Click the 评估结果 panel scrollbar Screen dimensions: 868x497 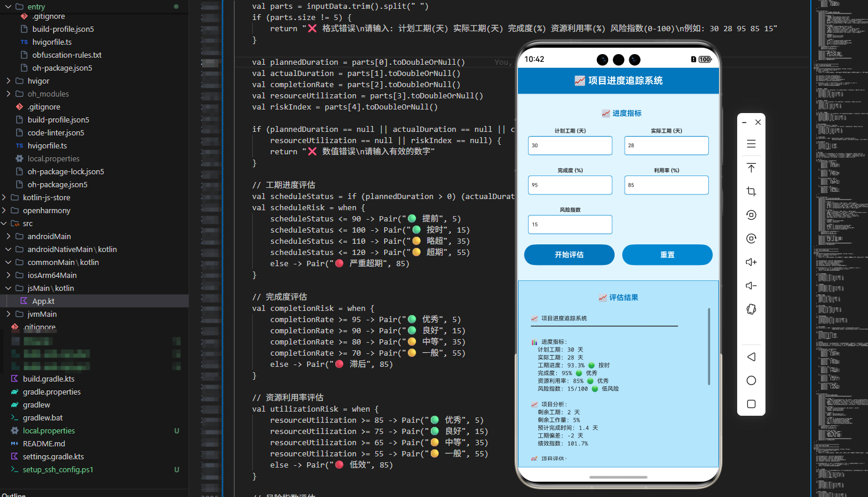coord(709,346)
